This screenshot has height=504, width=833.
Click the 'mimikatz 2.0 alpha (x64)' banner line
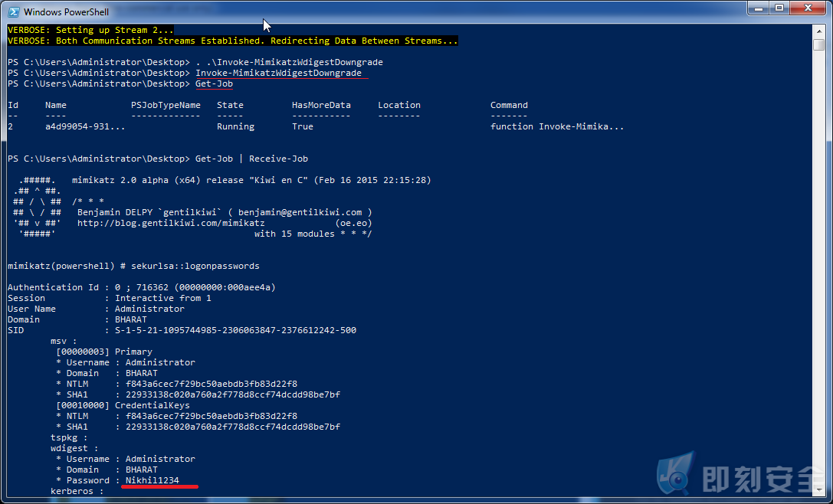[x=251, y=180]
